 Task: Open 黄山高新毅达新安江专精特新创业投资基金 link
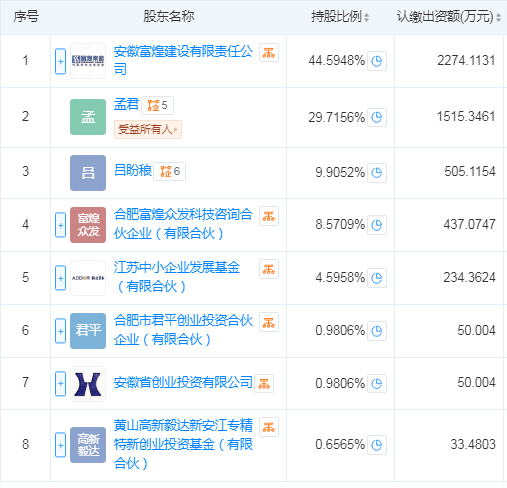coord(183,444)
